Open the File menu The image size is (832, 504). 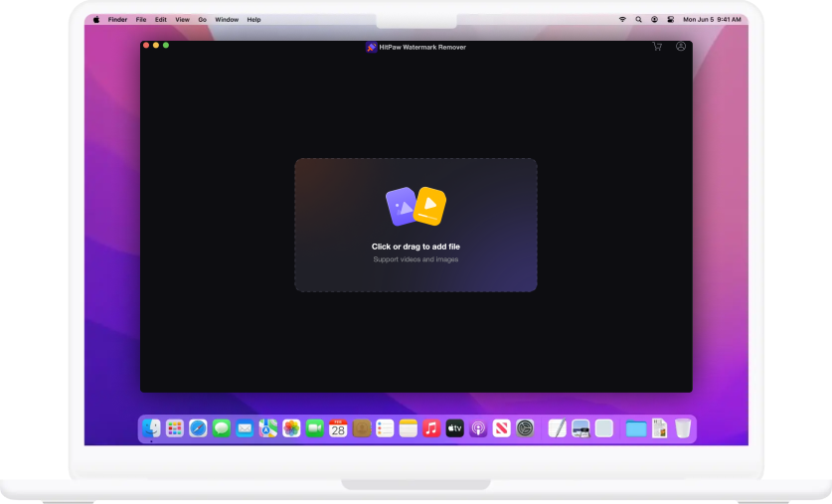point(141,20)
